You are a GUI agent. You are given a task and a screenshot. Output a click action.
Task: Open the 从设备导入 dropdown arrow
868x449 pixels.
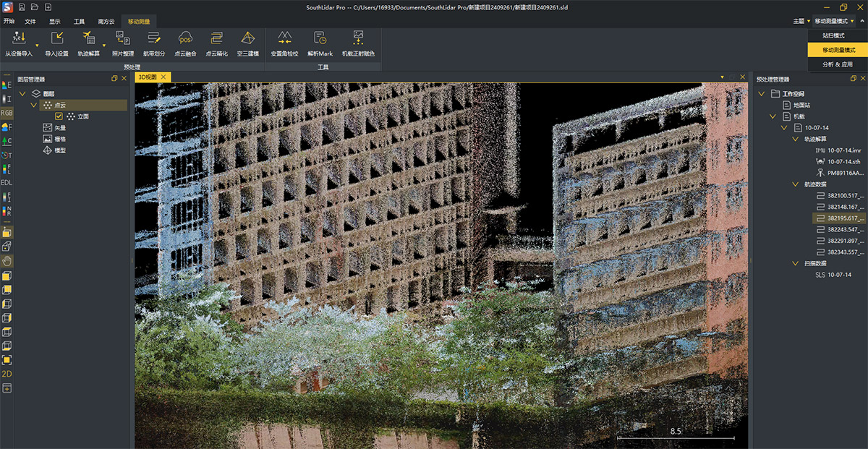tap(37, 45)
